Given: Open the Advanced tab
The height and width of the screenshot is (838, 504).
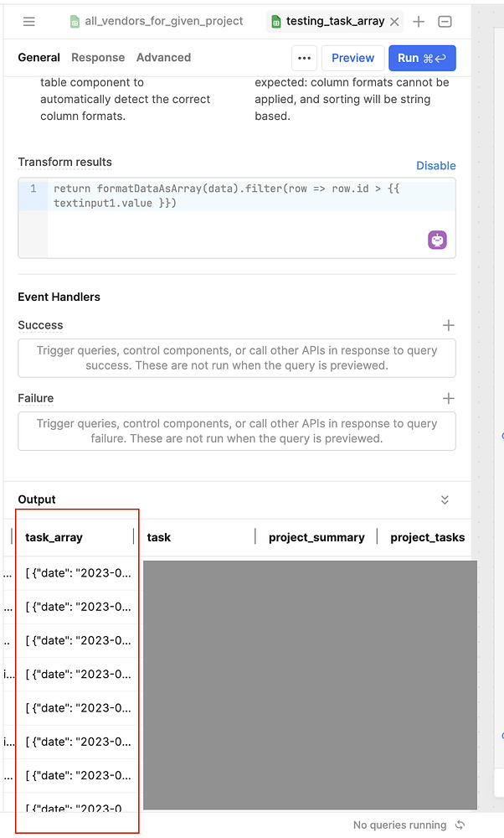Looking at the screenshot, I should (163, 57).
